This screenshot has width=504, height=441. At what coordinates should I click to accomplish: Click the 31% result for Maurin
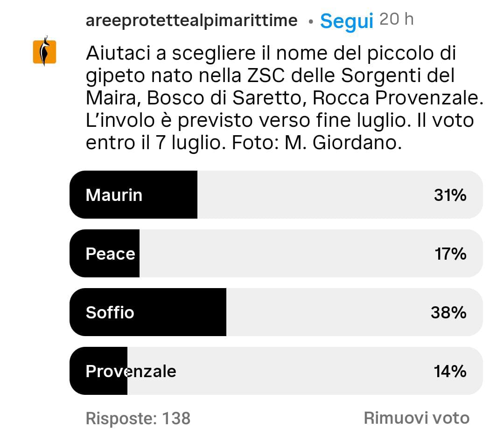click(x=450, y=195)
